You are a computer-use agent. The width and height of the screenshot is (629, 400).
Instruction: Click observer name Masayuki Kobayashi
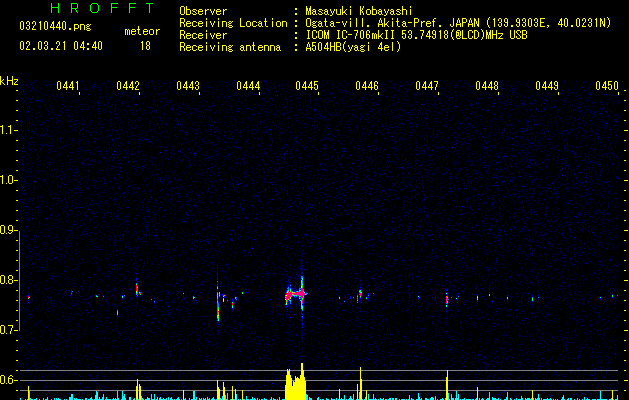pos(358,11)
